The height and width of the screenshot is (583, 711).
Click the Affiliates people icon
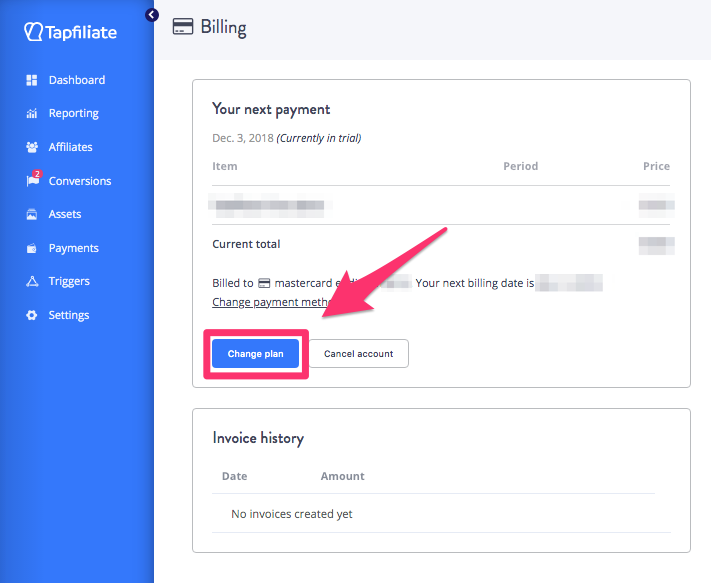click(32, 147)
